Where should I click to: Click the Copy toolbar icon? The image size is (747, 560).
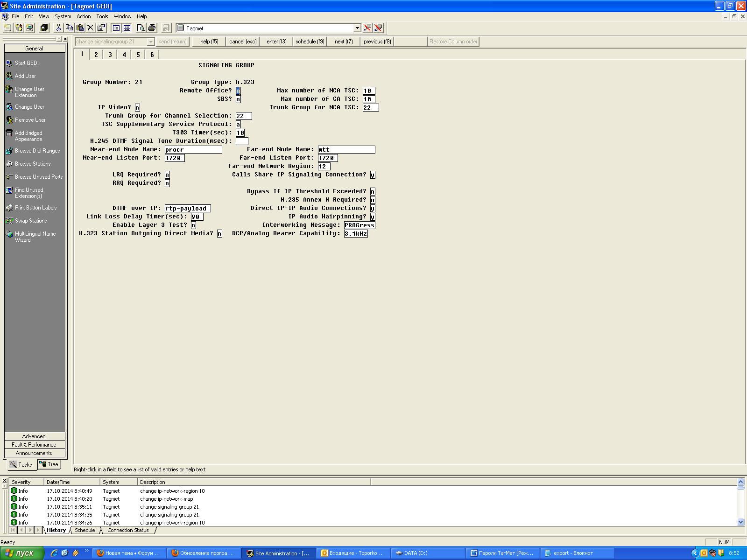[x=69, y=28]
